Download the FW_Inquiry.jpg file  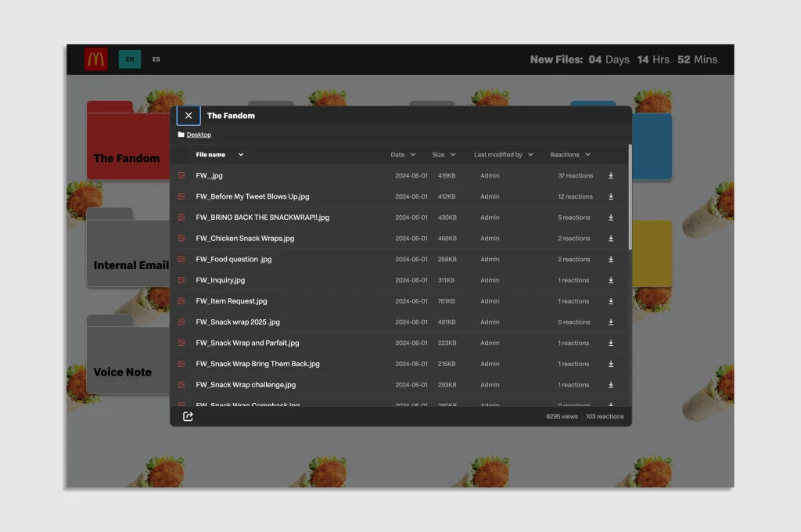[611, 280]
